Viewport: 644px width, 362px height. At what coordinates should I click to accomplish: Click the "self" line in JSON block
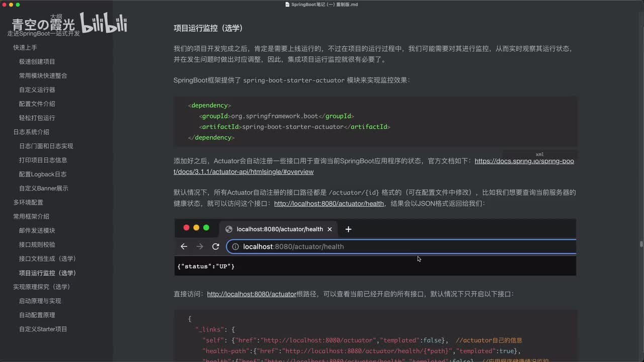362,340
